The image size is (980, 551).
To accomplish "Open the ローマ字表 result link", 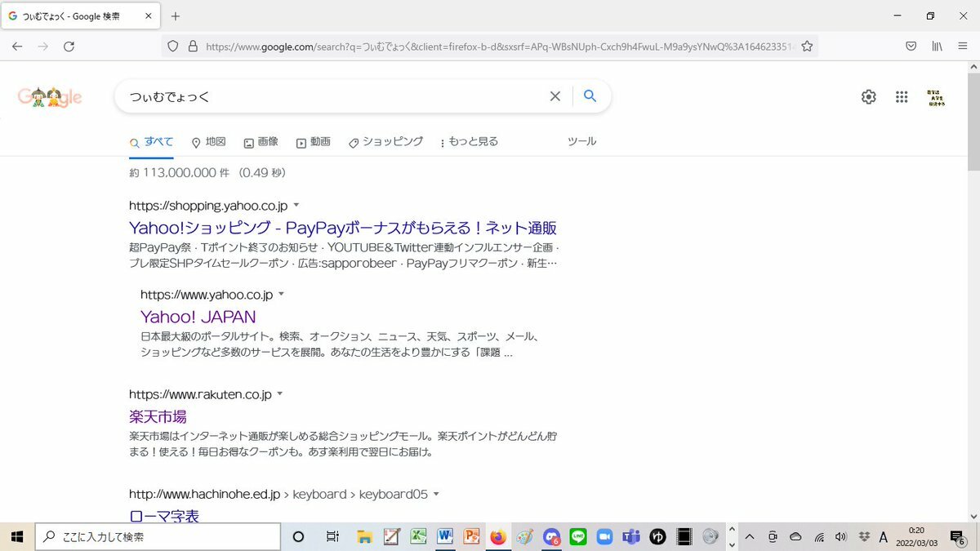I will click(x=164, y=516).
